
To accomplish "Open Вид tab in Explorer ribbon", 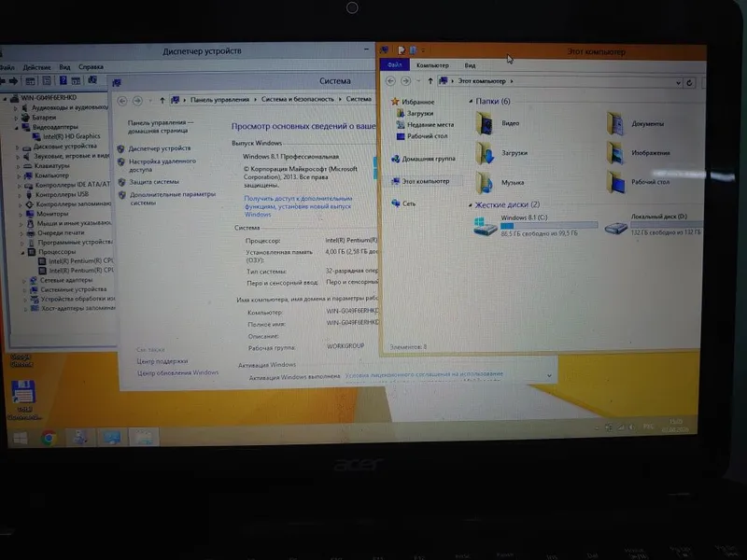I will (470, 65).
